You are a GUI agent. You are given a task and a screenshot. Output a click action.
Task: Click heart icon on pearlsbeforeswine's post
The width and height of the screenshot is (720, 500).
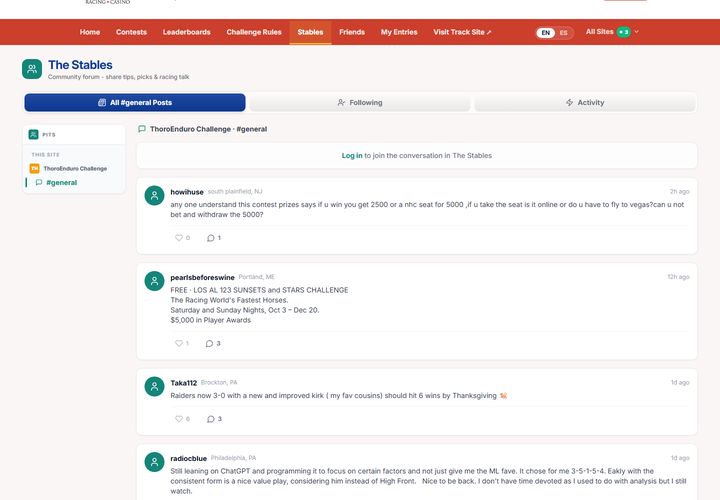(179, 343)
